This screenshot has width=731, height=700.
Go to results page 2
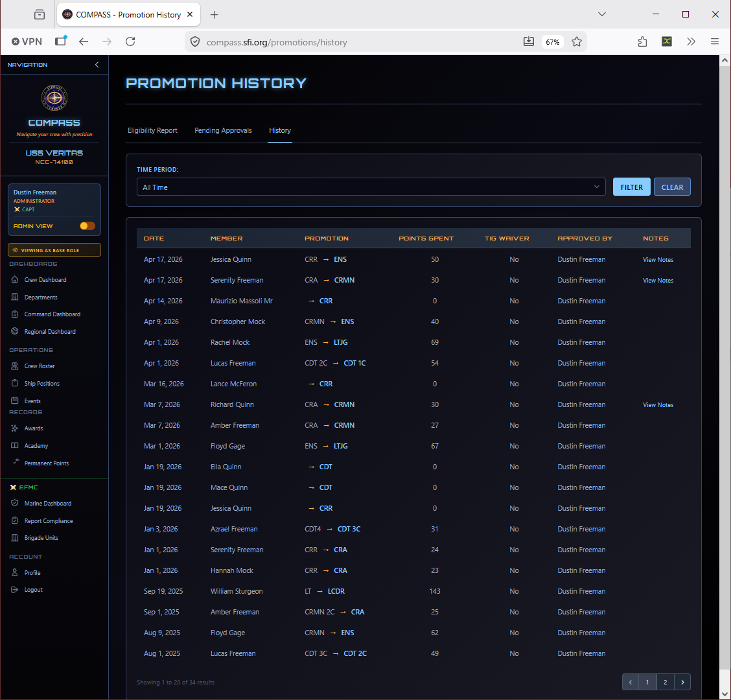tap(665, 682)
